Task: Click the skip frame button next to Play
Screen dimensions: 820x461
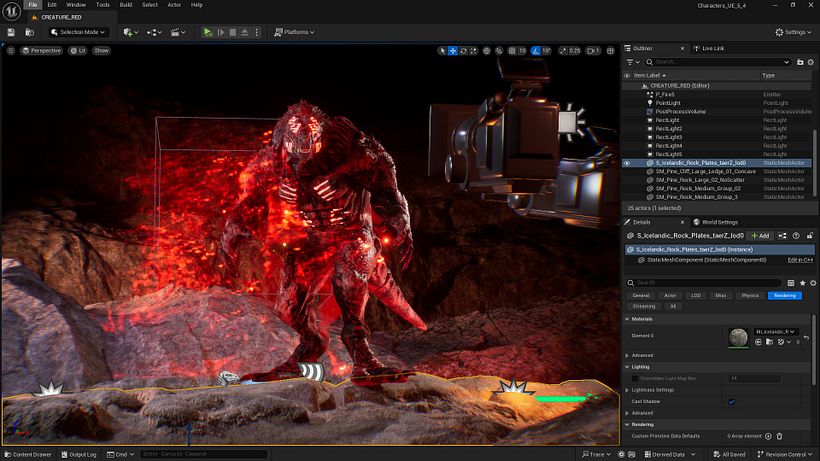Action: coord(221,32)
